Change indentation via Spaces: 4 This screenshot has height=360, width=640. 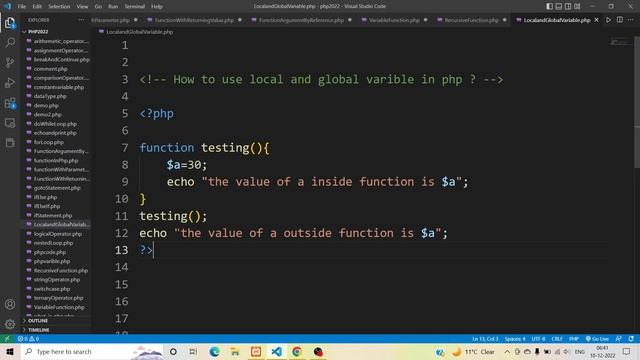pyautogui.click(x=515, y=339)
